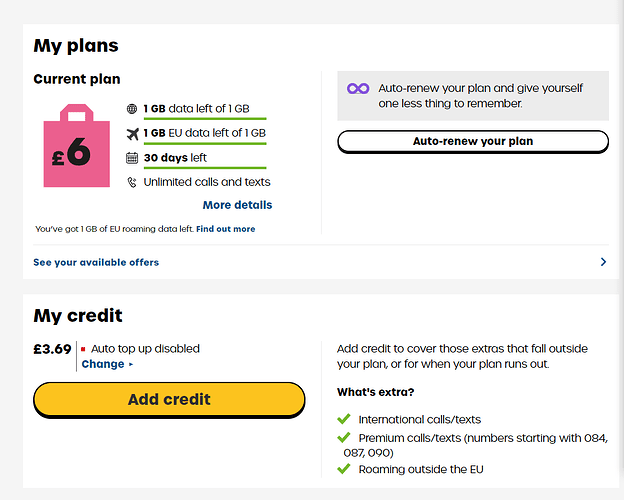The height and width of the screenshot is (500, 624).
Task: Click the green check beside Premium calls/texts
Action: [344, 437]
